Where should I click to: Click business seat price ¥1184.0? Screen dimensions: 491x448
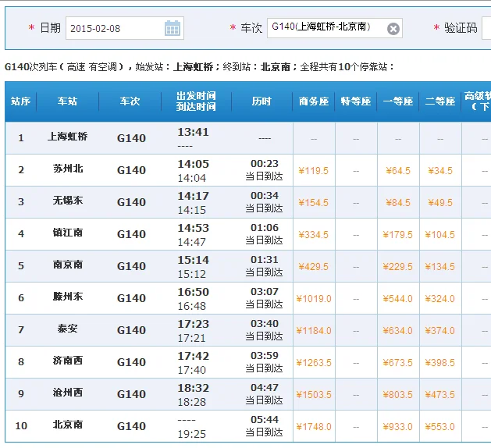pos(314,331)
